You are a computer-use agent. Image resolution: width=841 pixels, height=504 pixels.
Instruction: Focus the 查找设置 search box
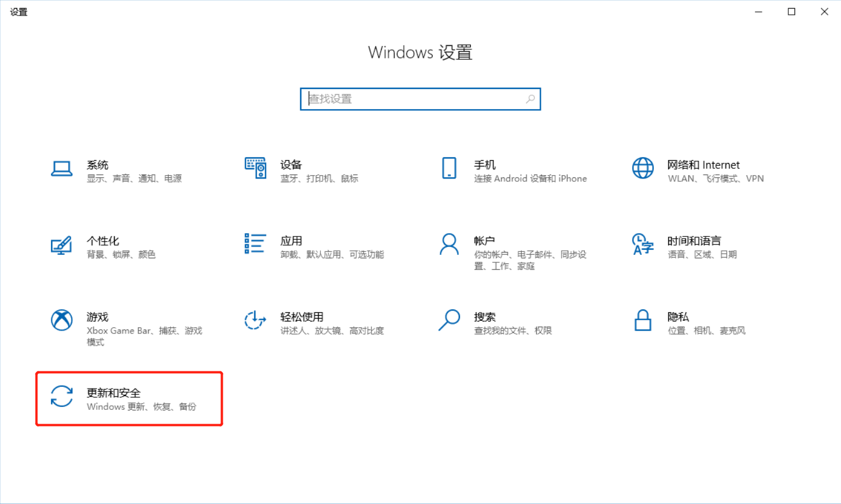point(413,99)
